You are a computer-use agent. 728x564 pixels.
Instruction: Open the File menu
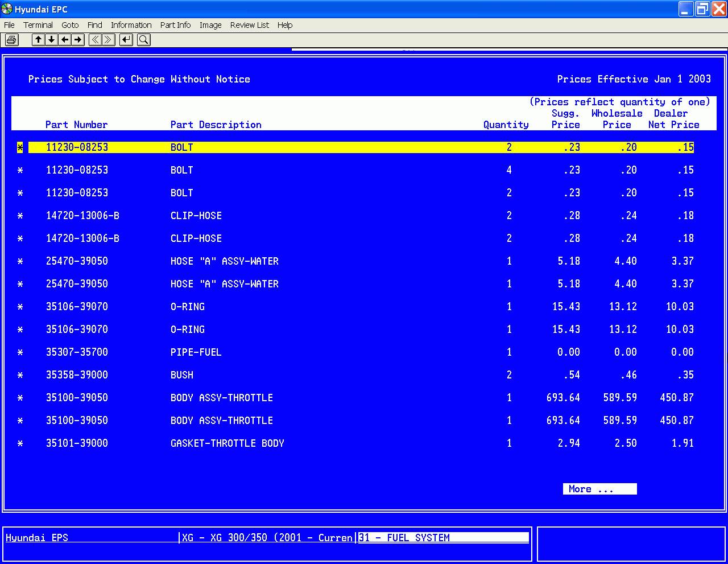(9, 25)
